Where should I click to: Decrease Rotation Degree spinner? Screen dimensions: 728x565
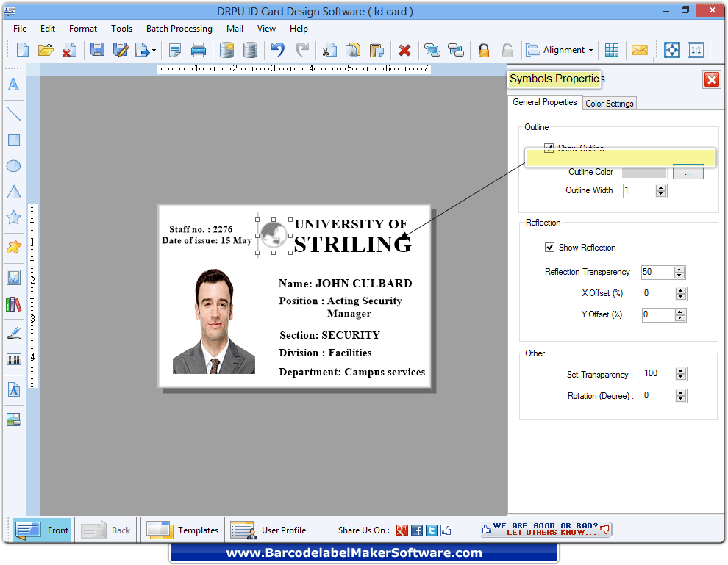coord(681,399)
